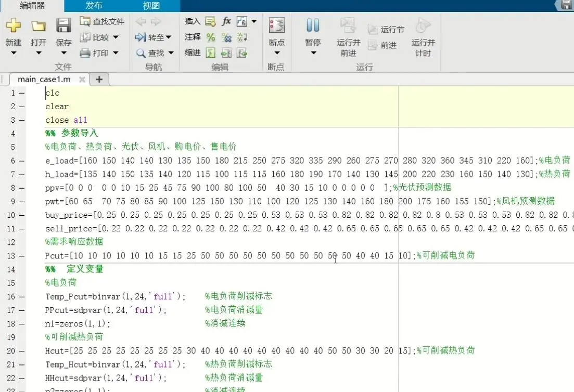This screenshot has height=392, width=574.
Task: Click the Save floppy disk icon
Action: [63, 25]
